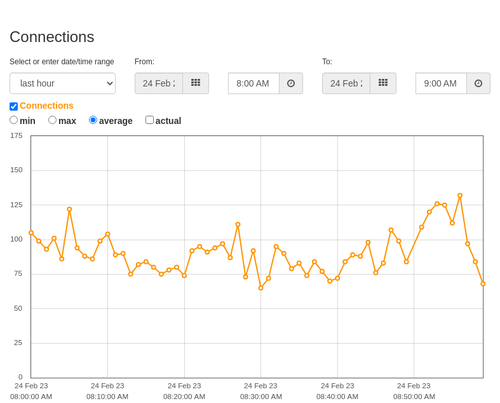This screenshot has height=403, width=500.
Task: Click the 100 y-axis label
Action: click(x=16, y=239)
